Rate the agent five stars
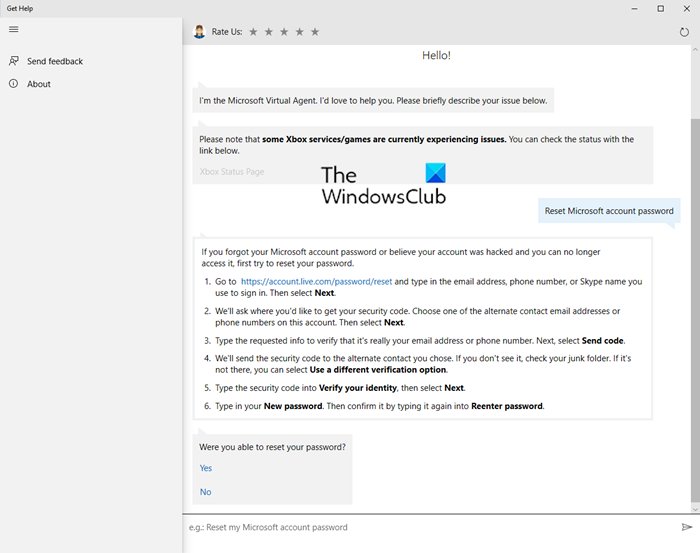Viewport: 700px width, 553px height. click(x=315, y=32)
